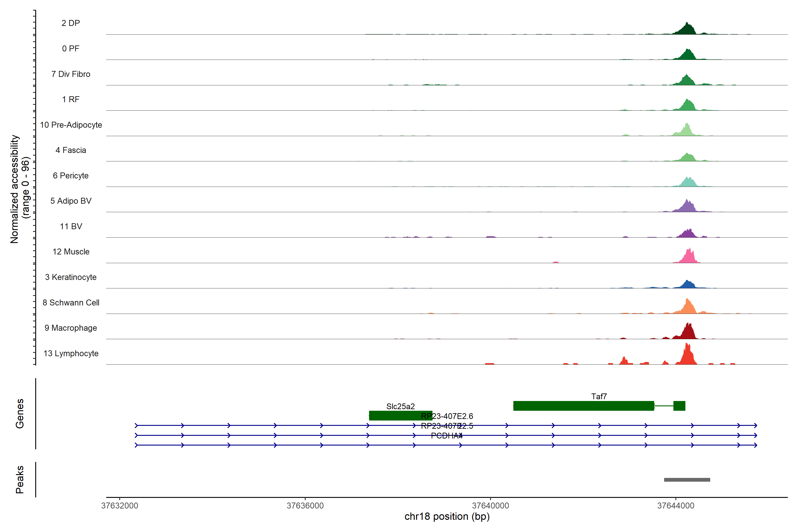Click the Genes panel label

20,413
